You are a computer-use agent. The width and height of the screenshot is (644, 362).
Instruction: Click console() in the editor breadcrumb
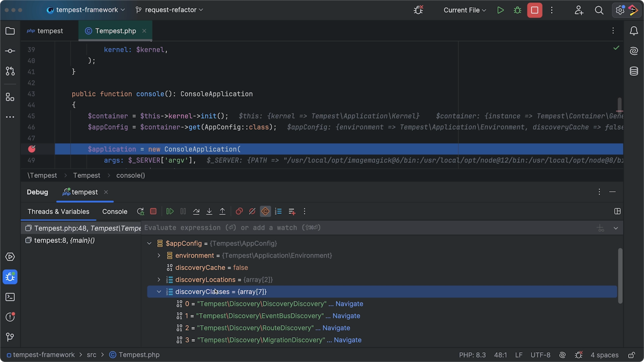(x=131, y=175)
